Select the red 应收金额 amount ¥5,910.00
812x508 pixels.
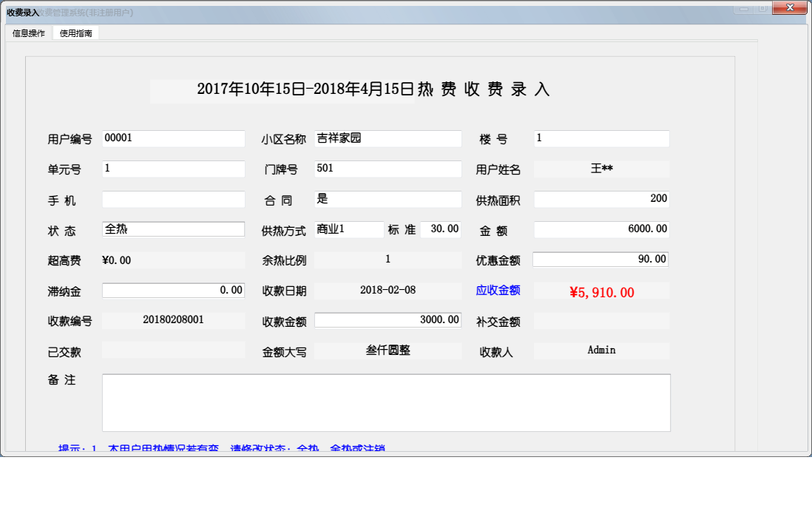tap(601, 291)
